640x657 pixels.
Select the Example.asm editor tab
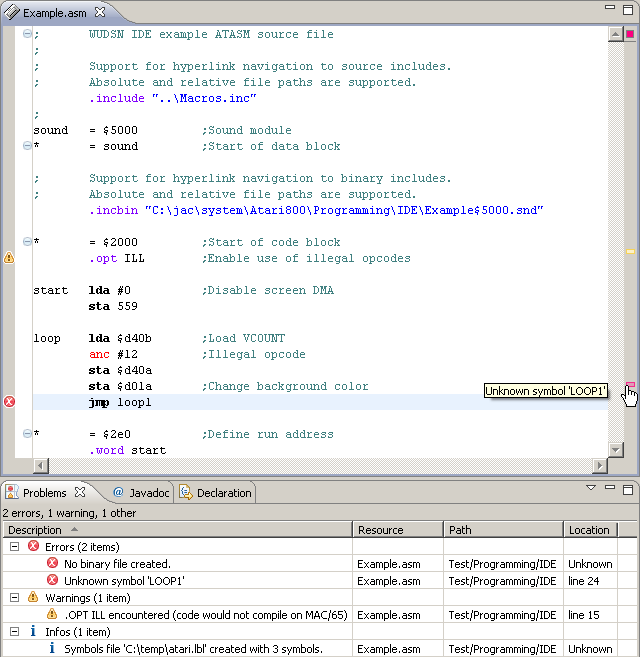tap(54, 13)
